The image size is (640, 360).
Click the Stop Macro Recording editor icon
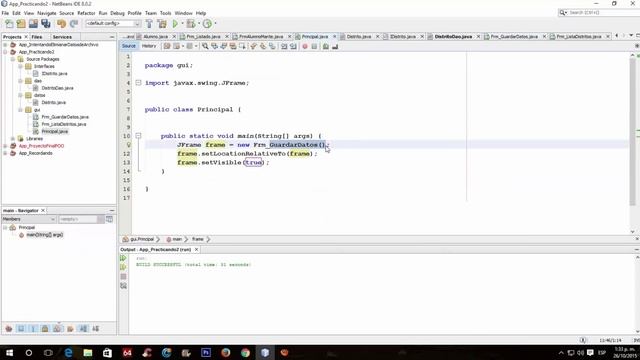click(314, 47)
